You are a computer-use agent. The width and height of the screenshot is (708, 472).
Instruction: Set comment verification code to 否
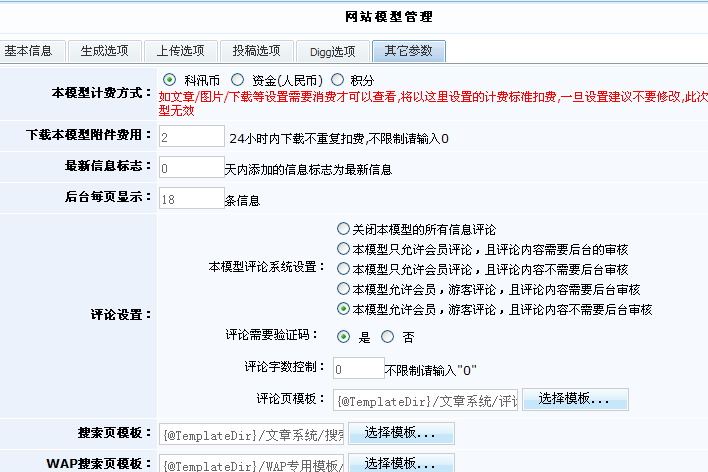click(388, 337)
